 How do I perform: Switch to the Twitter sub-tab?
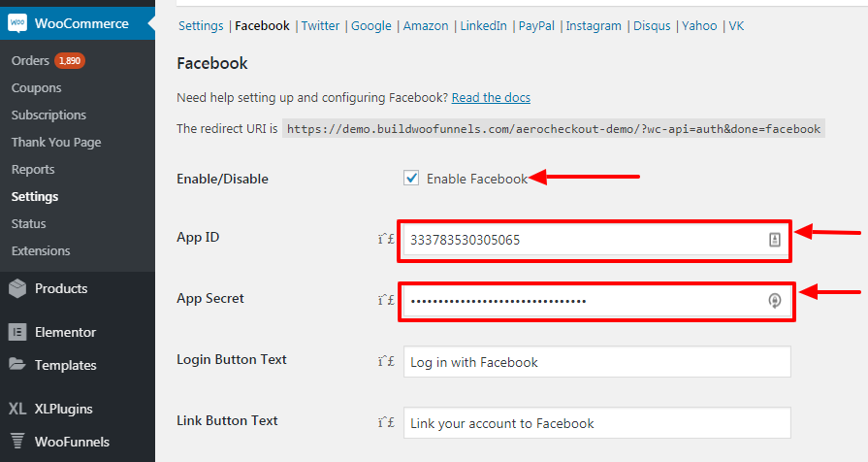(320, 25)
